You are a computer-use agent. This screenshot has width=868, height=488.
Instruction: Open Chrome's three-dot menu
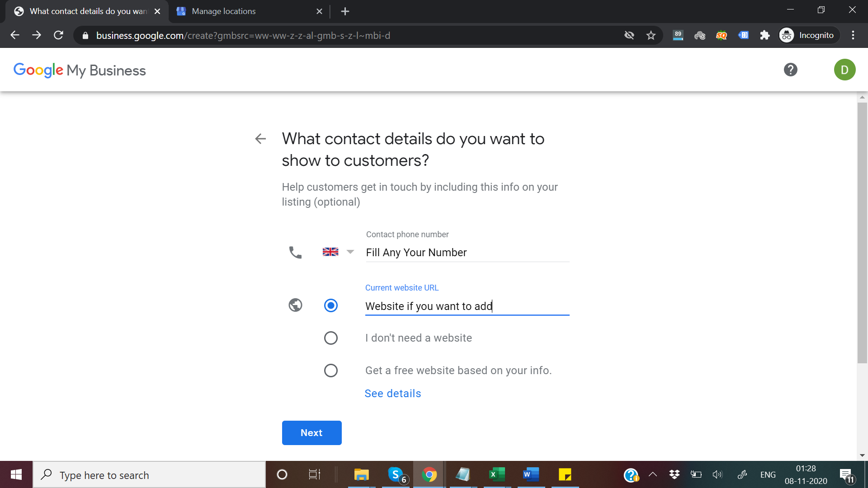click(853, 35)
